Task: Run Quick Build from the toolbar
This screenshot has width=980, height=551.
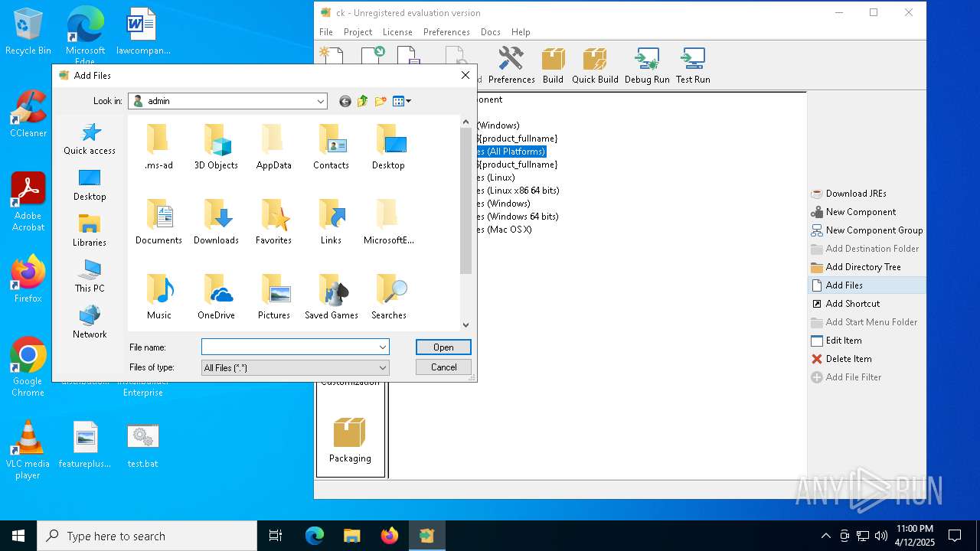Action: pos(595,65)
